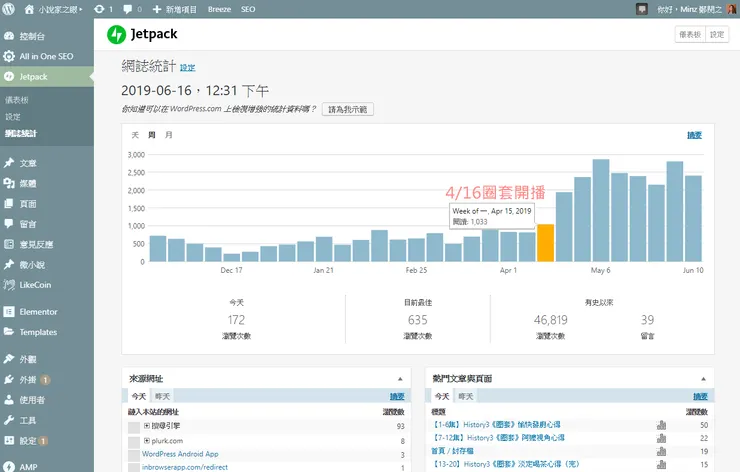Viewport: 740px width, 472px height.
Task: Open WordPress Android App referrer link
Action: pyautogui.click(x=173, y=454)
